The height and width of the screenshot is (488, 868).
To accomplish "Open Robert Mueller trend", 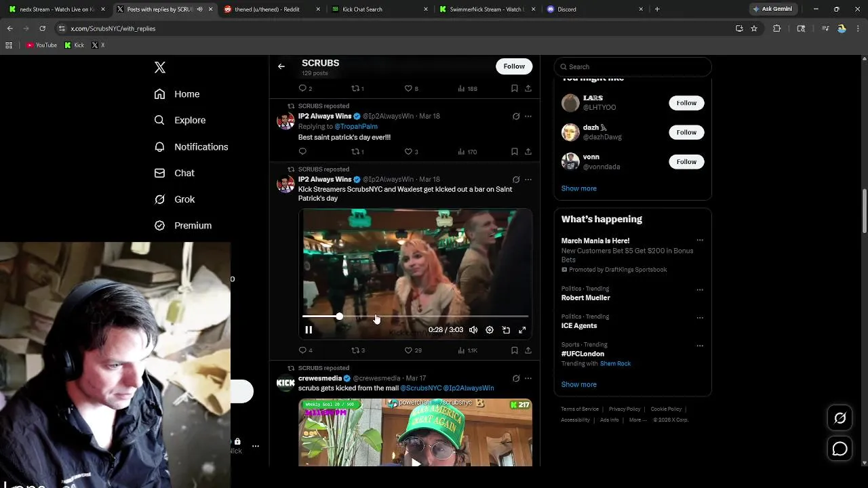I will [585, 298].
